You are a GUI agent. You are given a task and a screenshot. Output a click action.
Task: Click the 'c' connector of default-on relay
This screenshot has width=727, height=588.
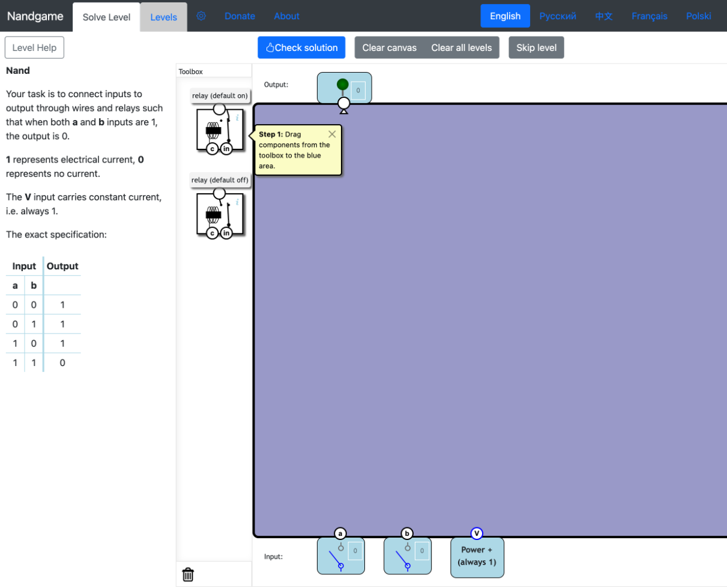tap(212, 149)
